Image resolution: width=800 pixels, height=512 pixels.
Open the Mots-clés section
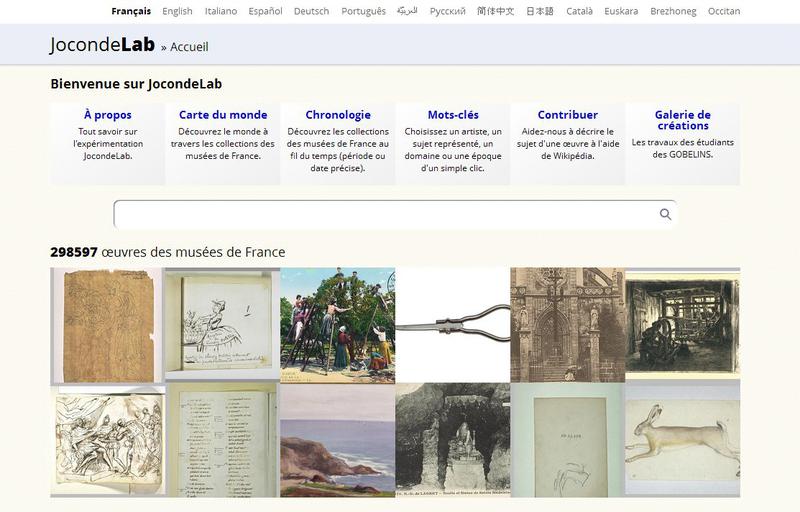(453, 115)
